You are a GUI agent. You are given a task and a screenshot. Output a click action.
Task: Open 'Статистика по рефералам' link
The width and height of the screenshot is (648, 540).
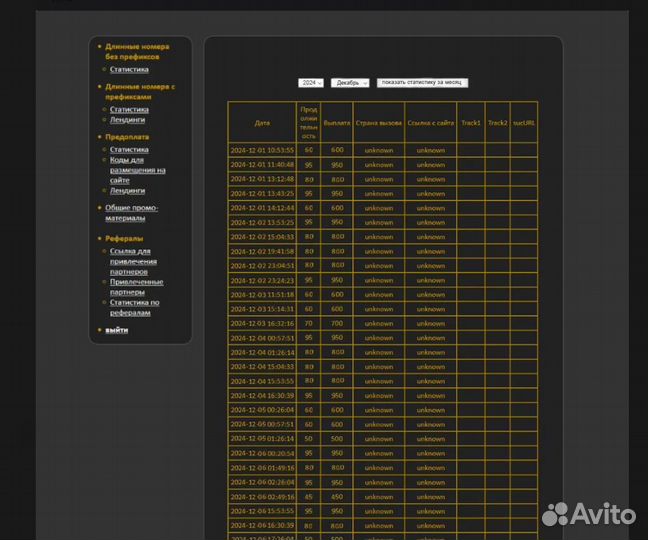(134, 307)
